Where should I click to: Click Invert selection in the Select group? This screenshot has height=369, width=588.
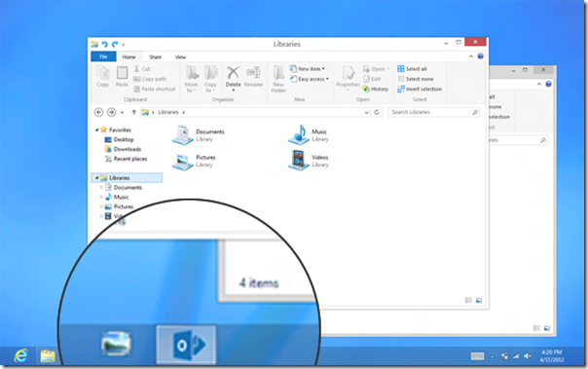coord(420,89)
